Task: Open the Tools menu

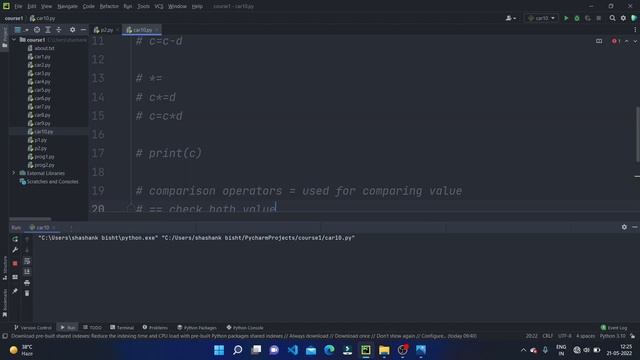Action: [143, 6]
